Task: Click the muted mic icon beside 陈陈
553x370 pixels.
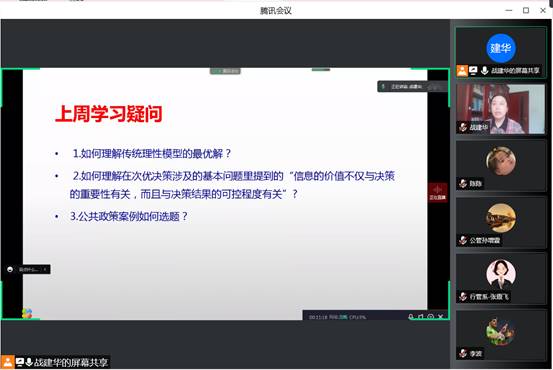Action: (463, 183)
